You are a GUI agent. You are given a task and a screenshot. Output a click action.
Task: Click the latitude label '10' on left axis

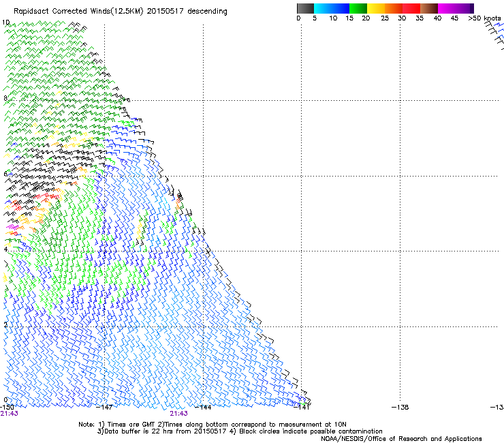(5, 22)
